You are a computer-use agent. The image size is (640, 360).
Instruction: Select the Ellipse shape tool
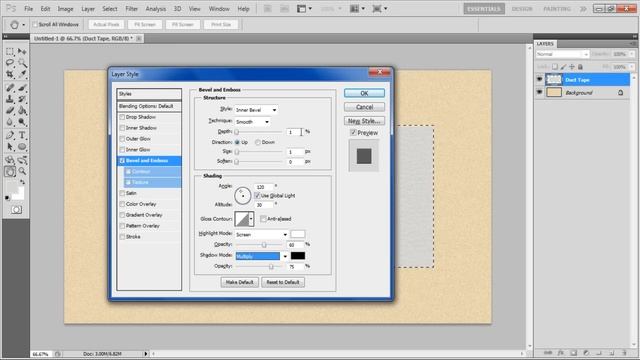22,147
